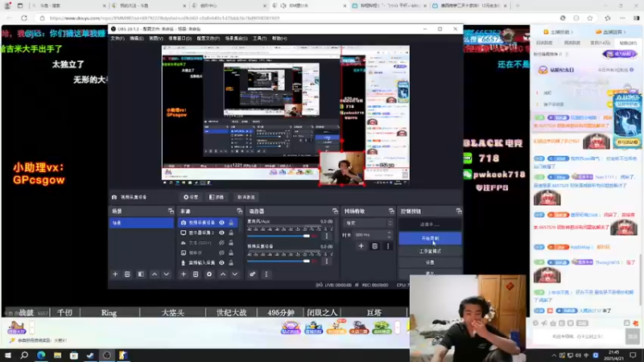Open transition properties three-dot menu

388,246
